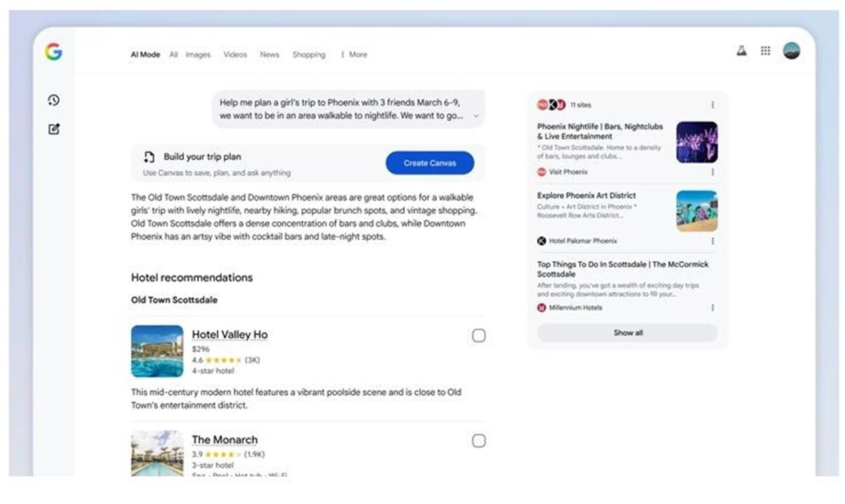
Task: Expand the full search query text
Action: pyautogui.click(x=476, y=115)
